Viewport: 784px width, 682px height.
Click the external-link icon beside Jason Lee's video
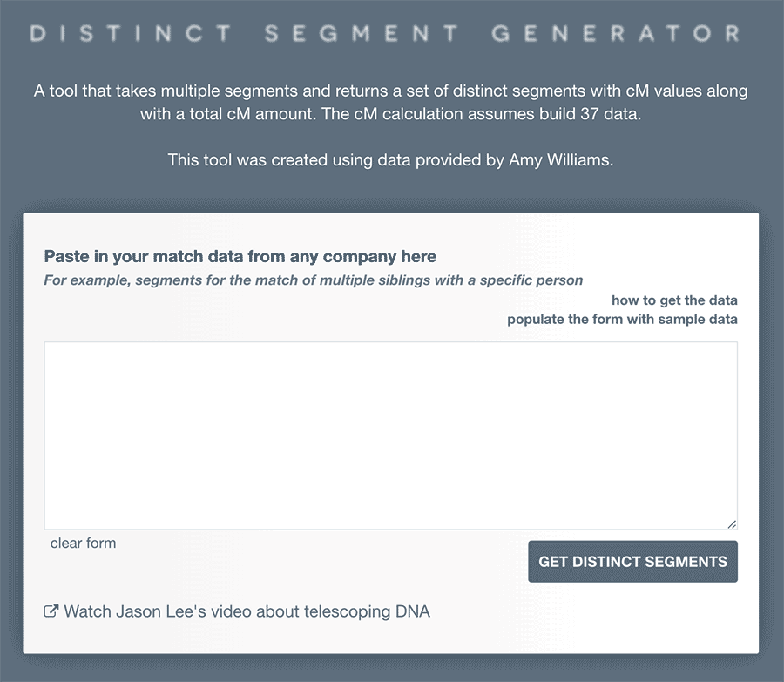click(51, 611)
